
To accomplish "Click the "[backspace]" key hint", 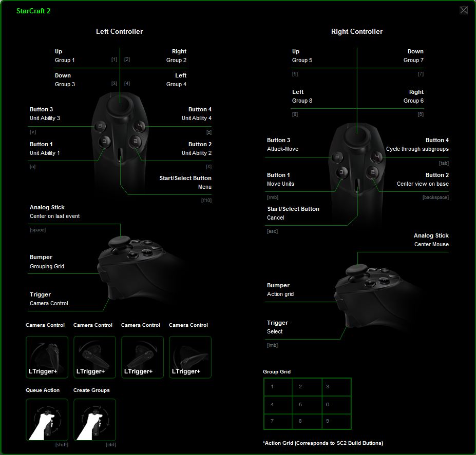I will click(435, 197).
